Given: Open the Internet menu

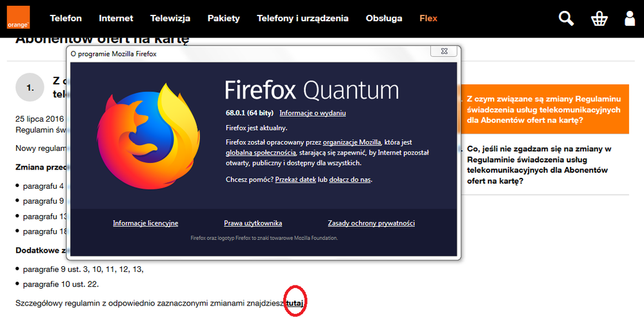Looking at the screenshot, I should [116, 19].
